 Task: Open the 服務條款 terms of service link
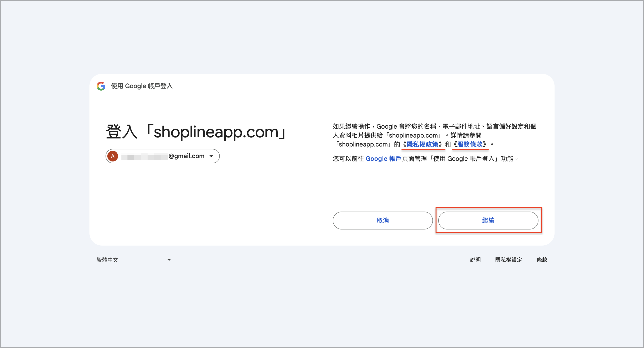[x=470, y=144]
